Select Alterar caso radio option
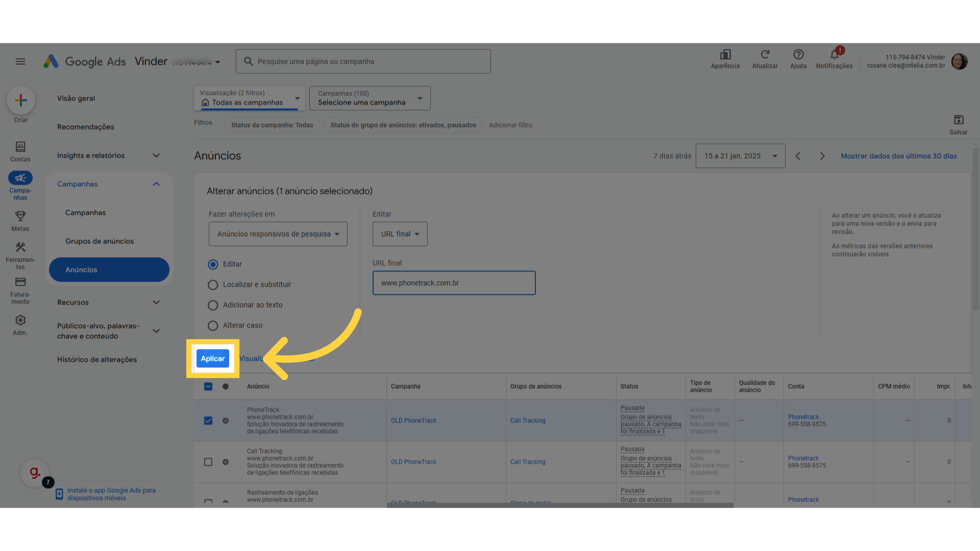 coord(213,325)
